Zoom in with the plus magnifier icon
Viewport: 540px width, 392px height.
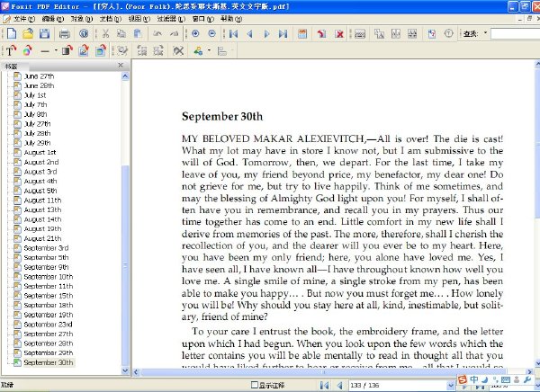195,33
